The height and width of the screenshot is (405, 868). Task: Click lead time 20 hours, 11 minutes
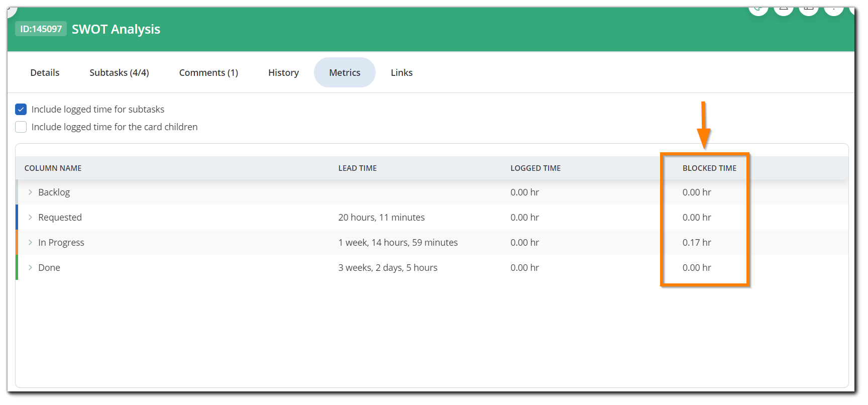pyautogui.click(x=381, y=217)
